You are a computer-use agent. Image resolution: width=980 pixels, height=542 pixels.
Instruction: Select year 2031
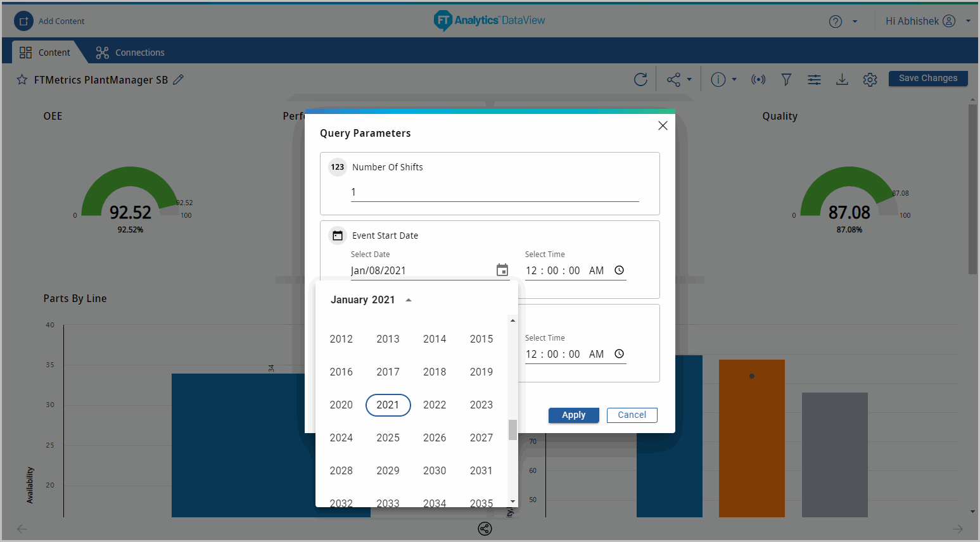(x=481, y=470)
